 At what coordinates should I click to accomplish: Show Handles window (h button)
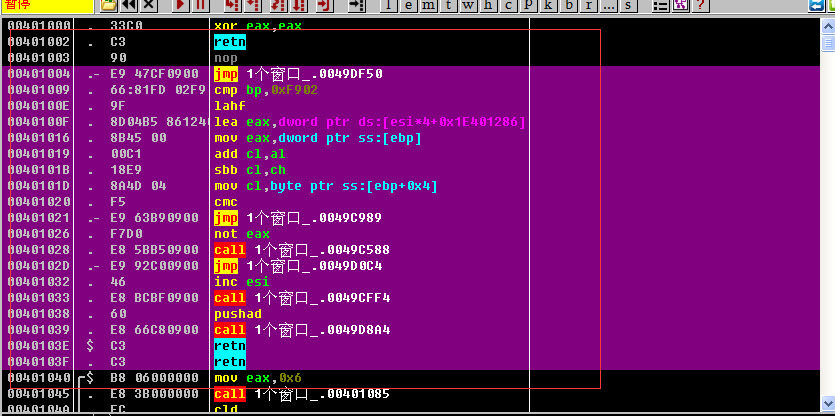pyautogui.click(x=488, y=5)
